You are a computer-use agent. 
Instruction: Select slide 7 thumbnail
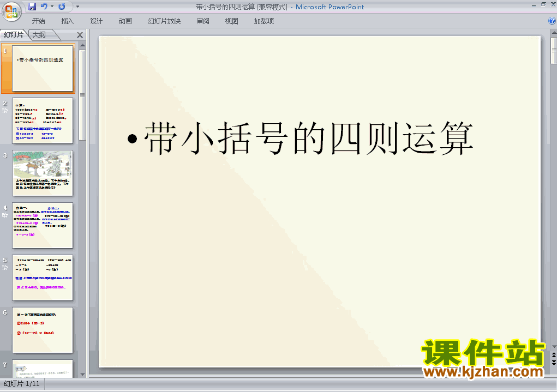click(43, 369)
